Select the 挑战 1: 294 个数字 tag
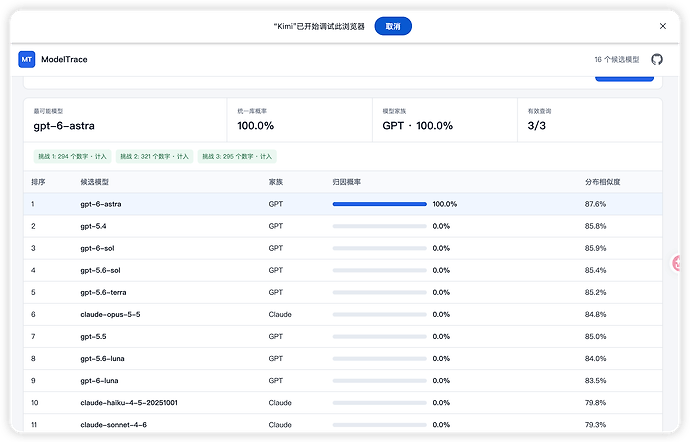The width and height of the screenshot is (690, 442). click(x=72, y=156)
